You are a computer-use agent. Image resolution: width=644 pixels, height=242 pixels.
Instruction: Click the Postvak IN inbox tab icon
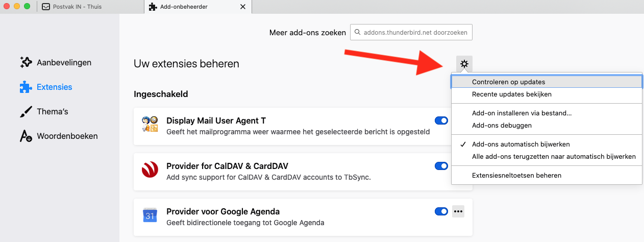click(46, 7)
